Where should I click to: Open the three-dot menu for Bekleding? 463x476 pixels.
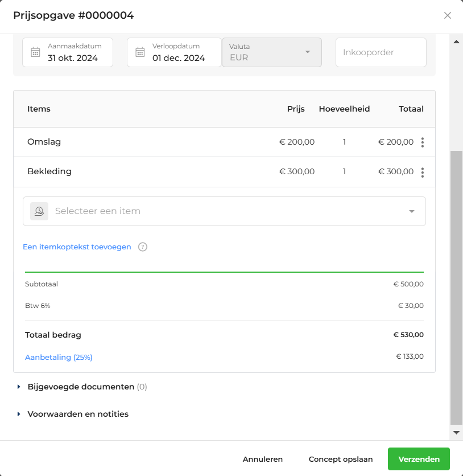tap(423, 172)
